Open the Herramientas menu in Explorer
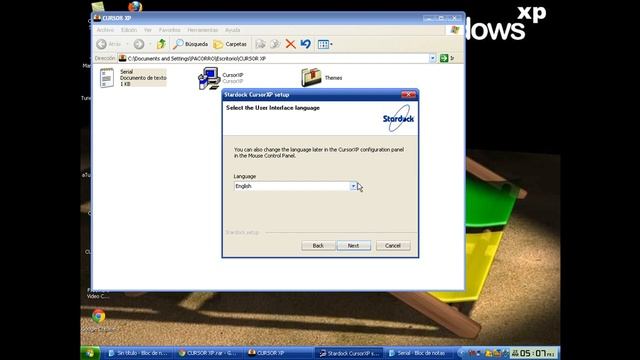Screen dimensions: 640x360 point(203,30)
